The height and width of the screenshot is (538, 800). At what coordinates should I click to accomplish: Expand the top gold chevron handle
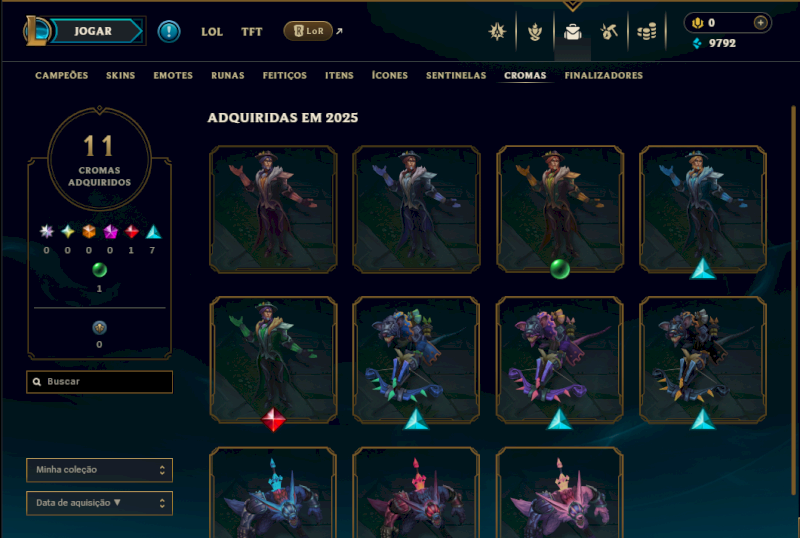[572, 6]
